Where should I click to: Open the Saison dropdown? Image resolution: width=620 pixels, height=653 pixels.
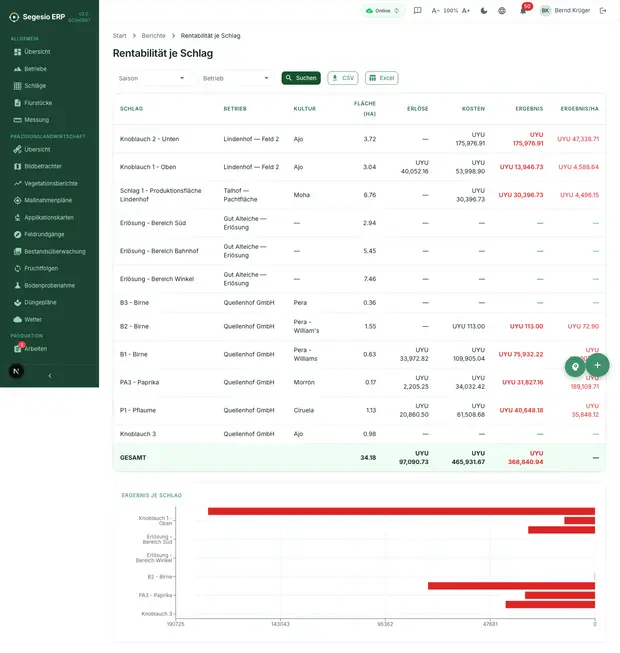(151, 78)
